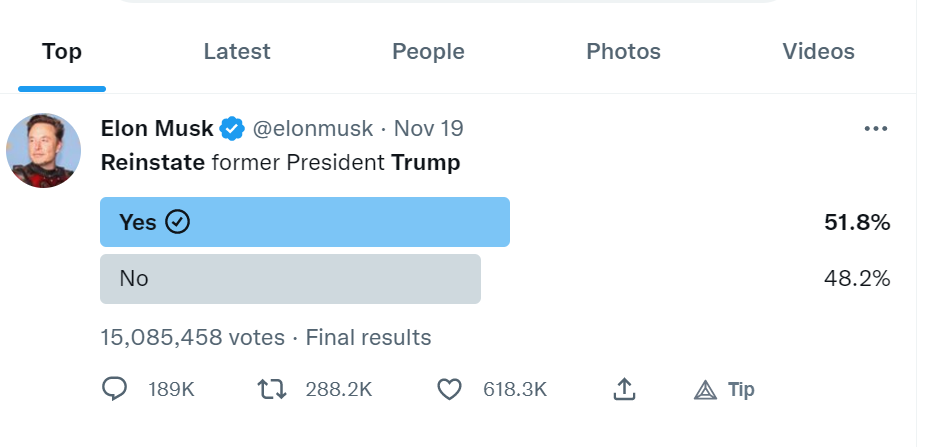The width and height of the screenshot is (925, 447).
Task: Click the Yes poll option checkmark
Action: [x=178, y=222]
